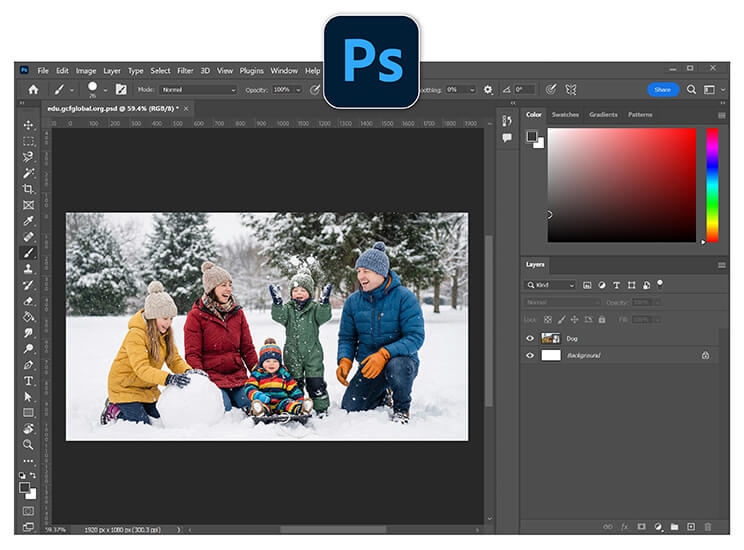
Task: Select the History Brush tool
Action: tap(28, 285)
